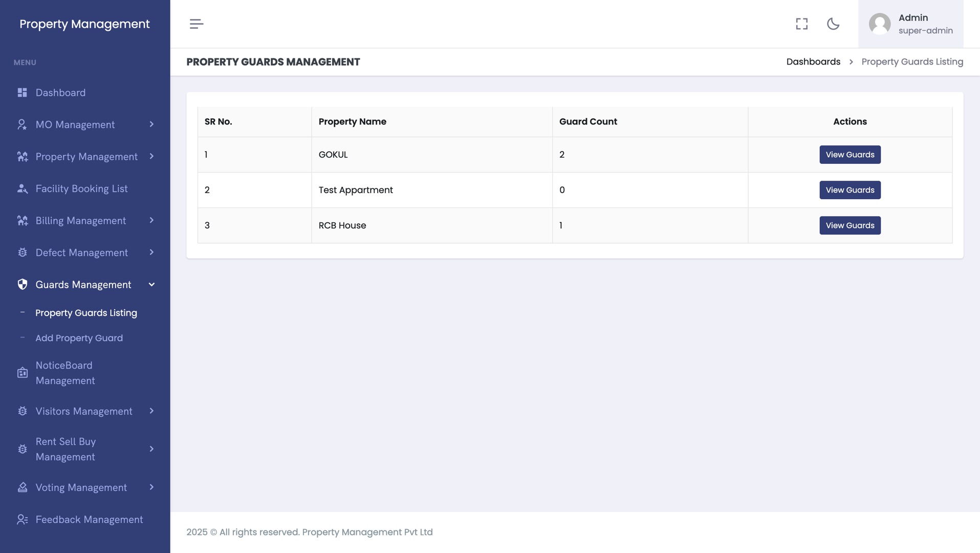Click the Property Management logo title
The width and height of the screenshot is (980, 553).
(x=84, y=24)
